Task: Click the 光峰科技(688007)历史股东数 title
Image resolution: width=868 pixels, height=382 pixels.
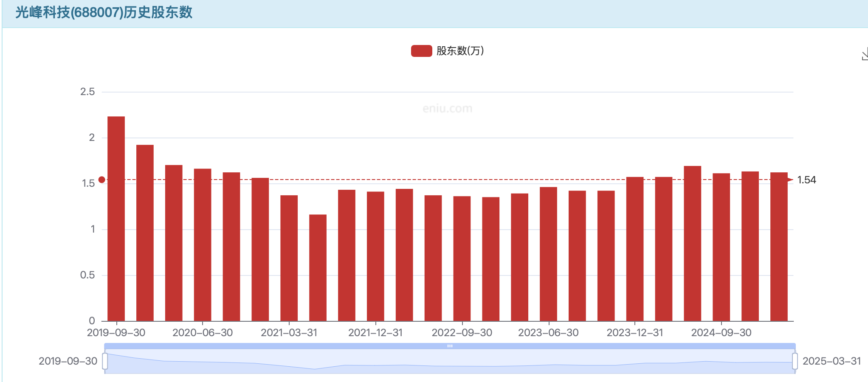Action: [104, 13]
